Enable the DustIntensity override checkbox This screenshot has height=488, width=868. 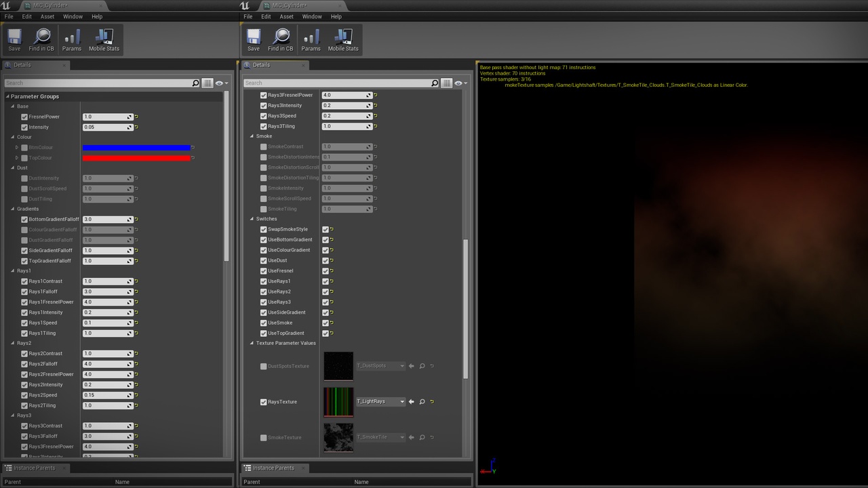pos(24,179)
